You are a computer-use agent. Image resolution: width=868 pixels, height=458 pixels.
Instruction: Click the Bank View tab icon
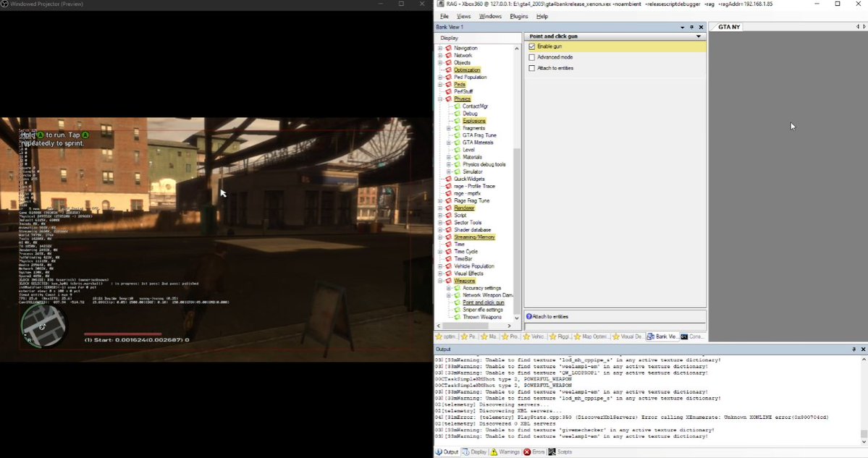650,336
